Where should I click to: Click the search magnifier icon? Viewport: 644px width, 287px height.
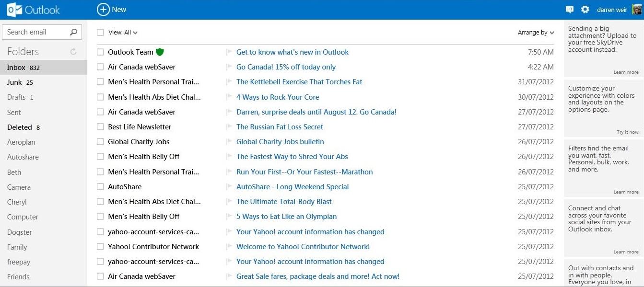pos(73,32)
